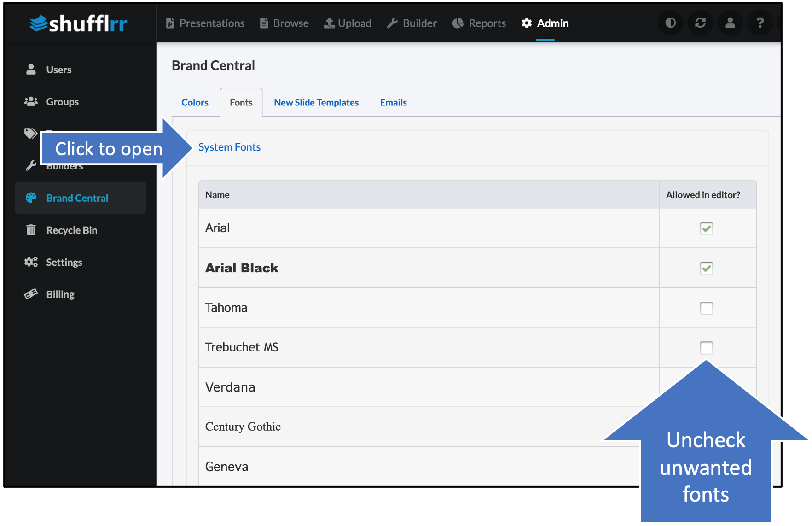Open the New Slide Templates tab
Image resolution: width=812 pixels, height=526 pixels.
[316, 102]
